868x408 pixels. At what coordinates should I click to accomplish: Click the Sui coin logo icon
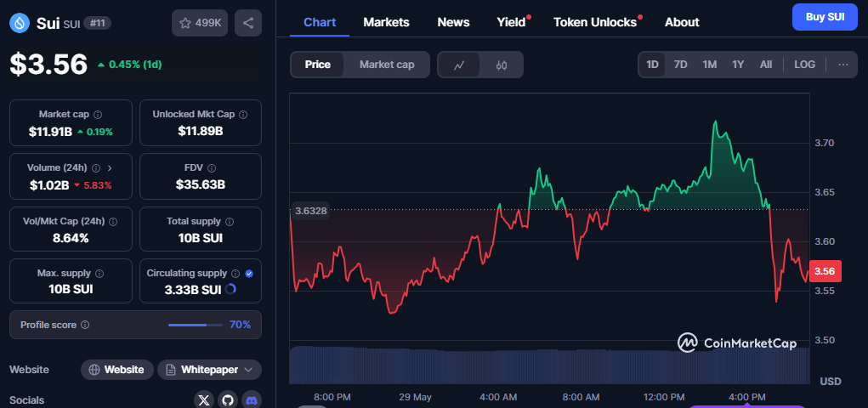(x=20, y=23)
